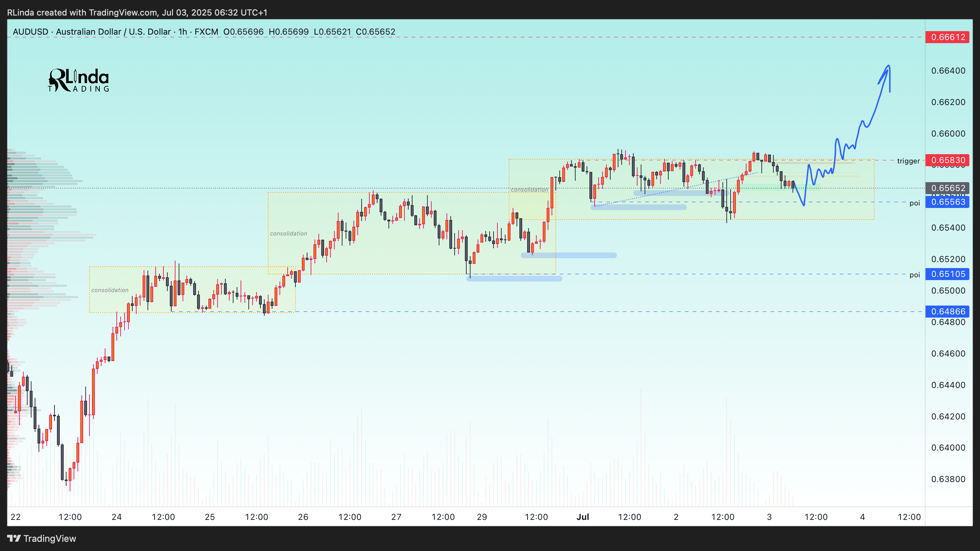Click the AUDUSD symbol title text

(x=30, y=31)
